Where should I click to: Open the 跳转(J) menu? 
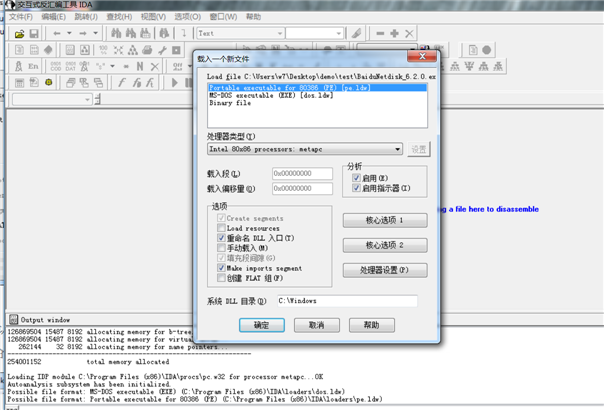pyautogui.click(x=86, y=17)
